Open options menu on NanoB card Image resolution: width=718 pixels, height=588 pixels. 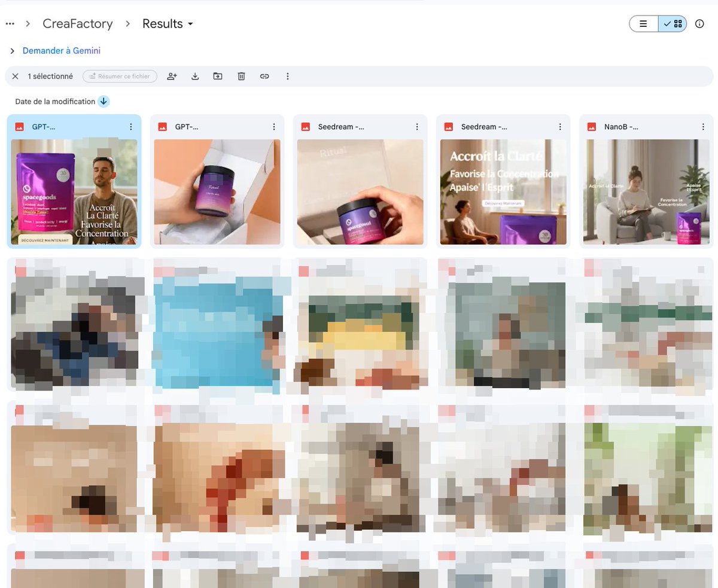(x=703, y=127)
